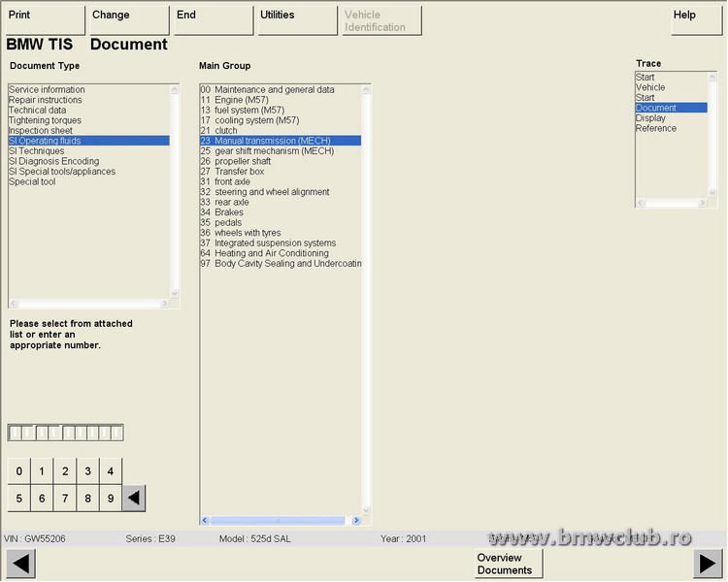Click keypad digit 2
728x582 pixels.
[65, 471]
